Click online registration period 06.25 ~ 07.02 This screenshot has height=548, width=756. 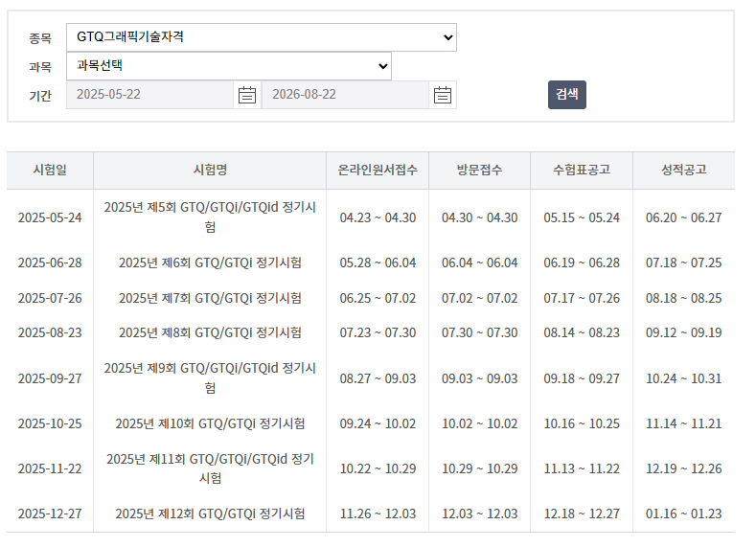(x=378, y=298)
